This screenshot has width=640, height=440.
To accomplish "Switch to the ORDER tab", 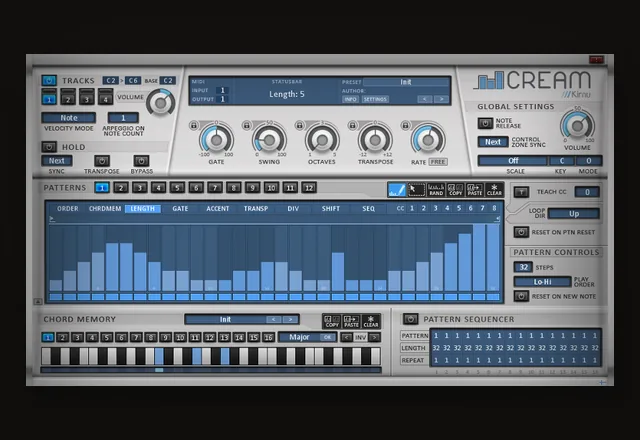I will (x=68, y=209).
